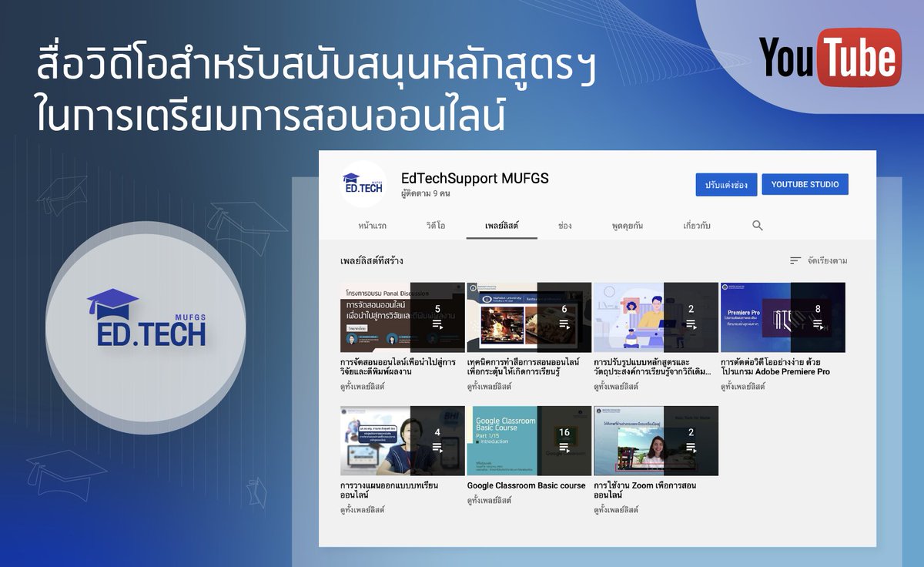Open the Panel Discussion playlist thumbnail
Viewport: 924px width, 567px height.
[x=403, y=317]
